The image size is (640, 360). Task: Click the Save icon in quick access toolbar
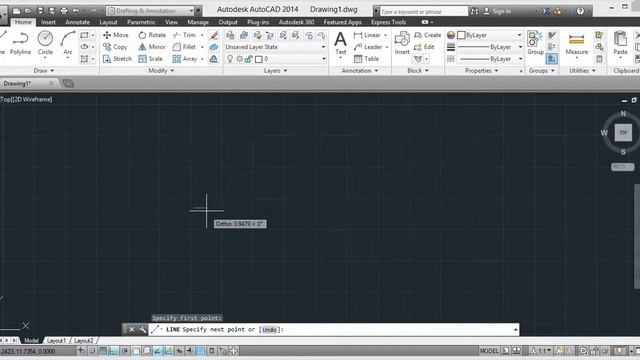point(40,11)
